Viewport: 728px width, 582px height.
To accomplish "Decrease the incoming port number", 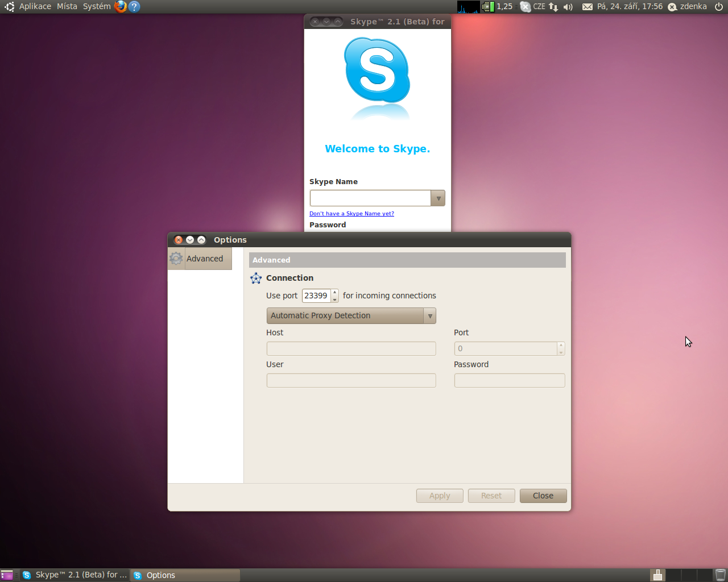I will 334,299.
